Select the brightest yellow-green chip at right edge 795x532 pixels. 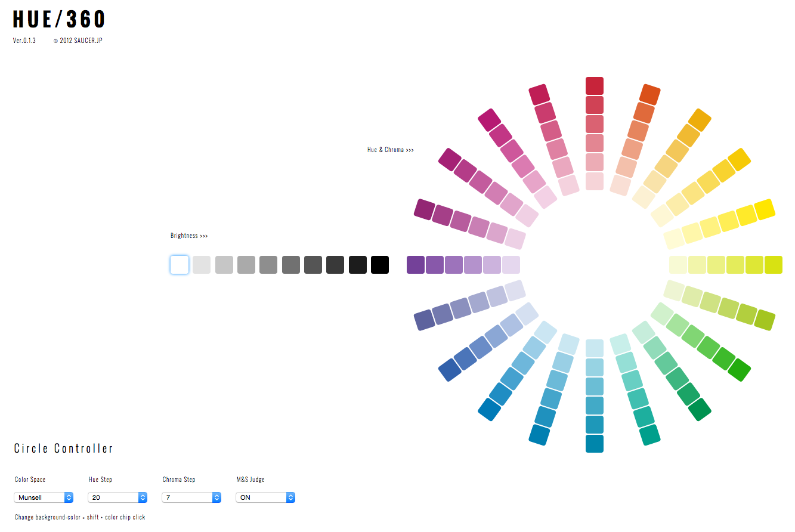tap(774, 265)
